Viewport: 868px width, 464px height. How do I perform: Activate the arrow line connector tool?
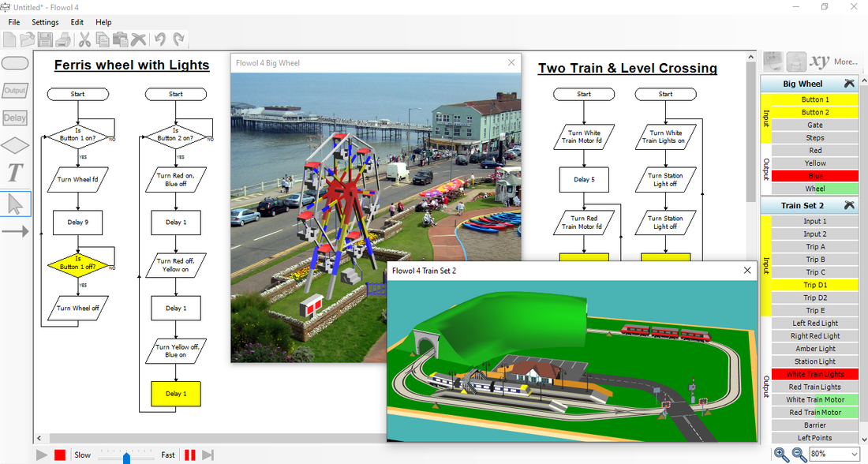pos(15,231)
